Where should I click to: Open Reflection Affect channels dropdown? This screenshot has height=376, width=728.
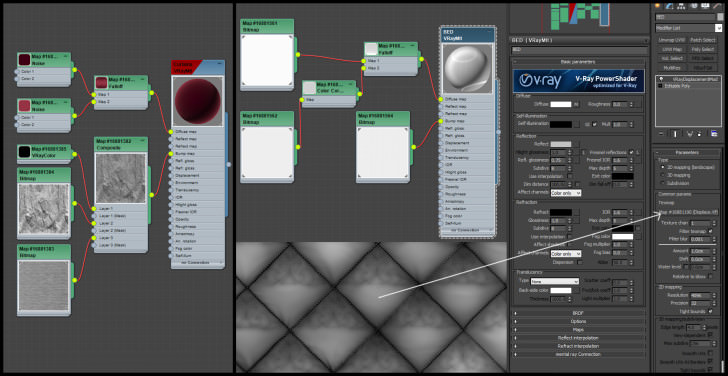click(x=566, y=192)
